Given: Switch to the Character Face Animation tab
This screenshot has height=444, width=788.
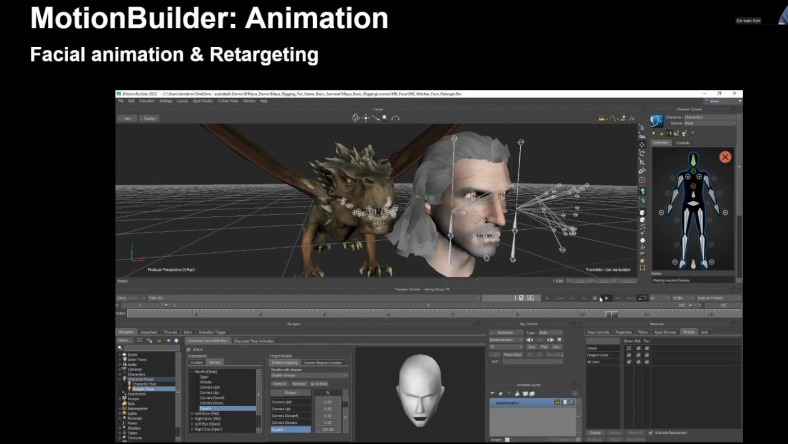Looking at the screenshot, I should pyautogui.click(x=254, y=341).
